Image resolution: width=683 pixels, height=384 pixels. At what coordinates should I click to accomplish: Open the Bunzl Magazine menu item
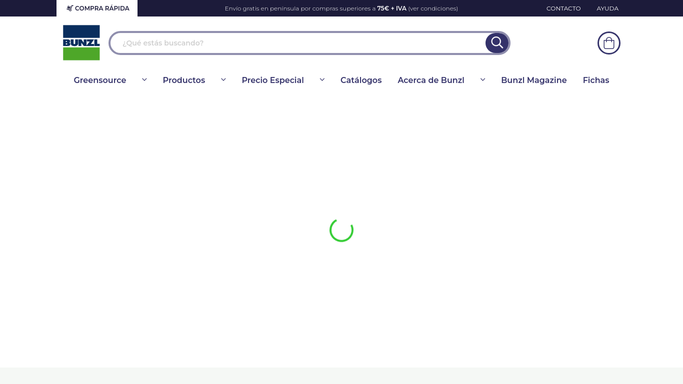point(534,80)
